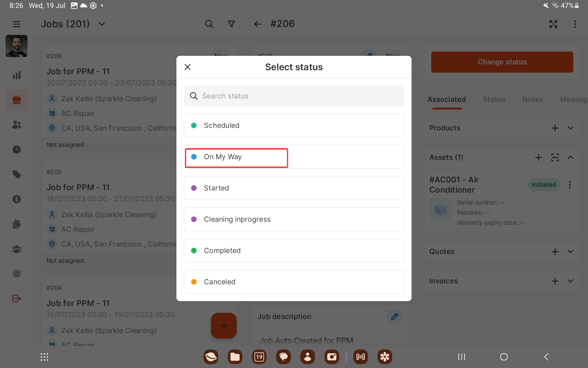Select the orange Canceled status dot
Image resolution: width=588 pixels, height=368 pixels.
click(194, 282)
